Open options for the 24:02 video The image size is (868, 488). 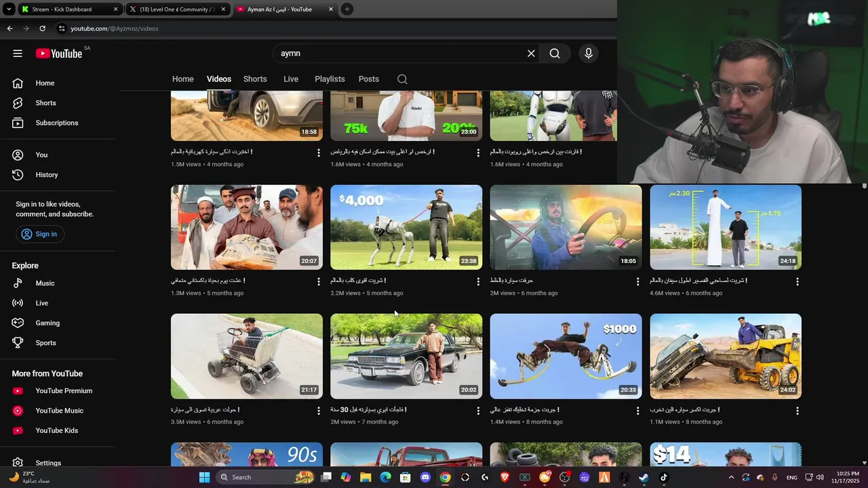click(x=797, y=411)
